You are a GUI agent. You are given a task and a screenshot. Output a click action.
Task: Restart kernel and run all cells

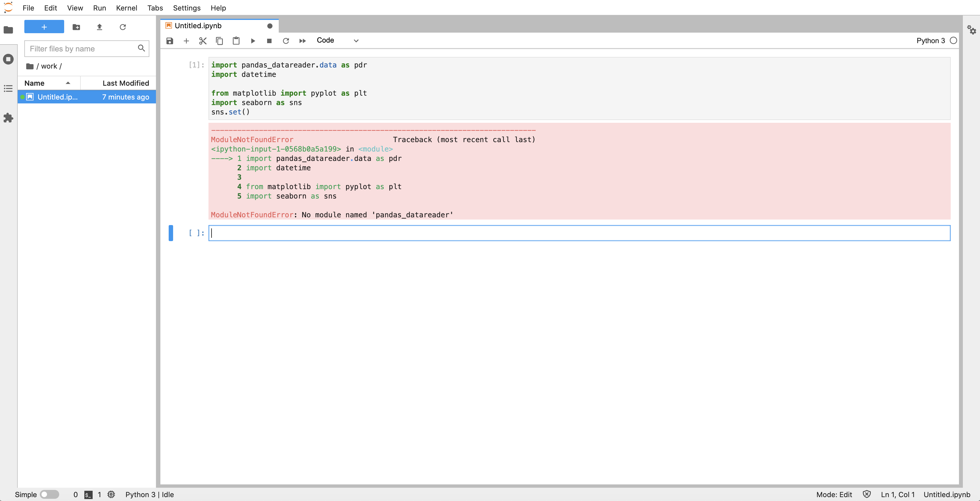click(303, 41)
